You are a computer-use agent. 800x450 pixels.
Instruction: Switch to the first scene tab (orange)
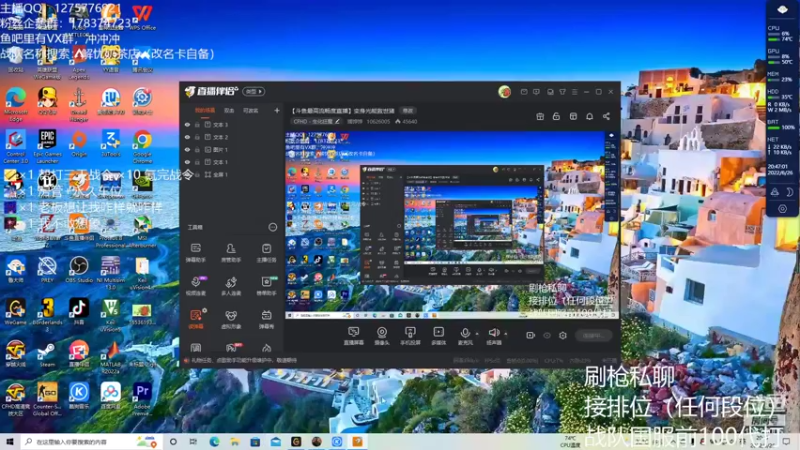pos(205,110)
